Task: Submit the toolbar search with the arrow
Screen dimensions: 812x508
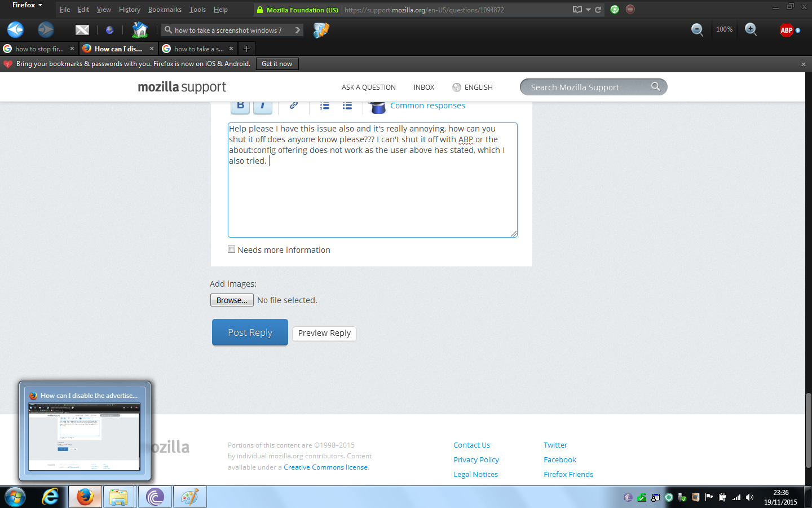Action: [298, 30]
